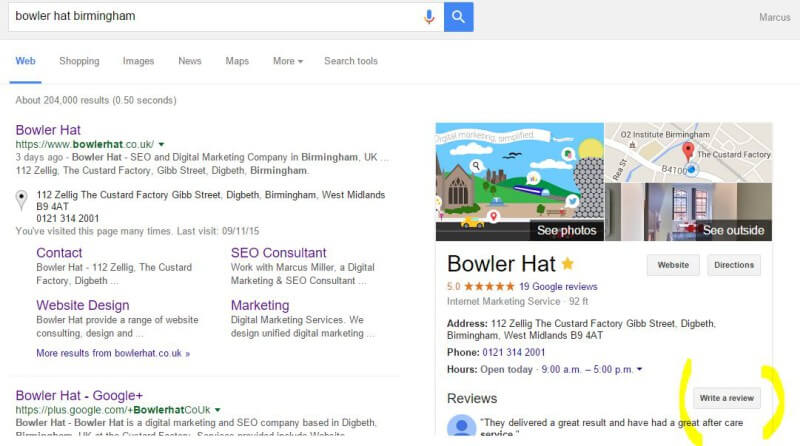The height and width of the screenshot is (446, 800).
Task: Click the reviewer avatar icon under Reviews
Action: pos(462,426)
